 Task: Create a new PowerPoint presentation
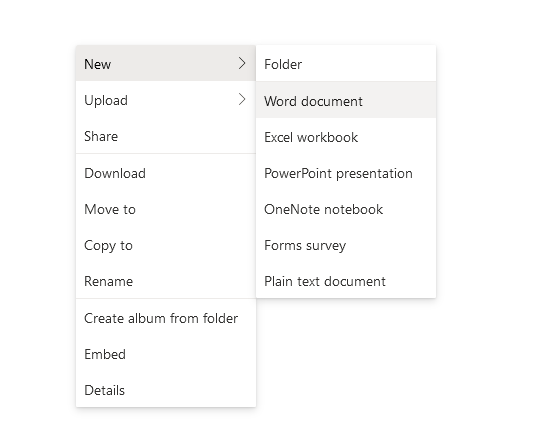coord(346,173)
